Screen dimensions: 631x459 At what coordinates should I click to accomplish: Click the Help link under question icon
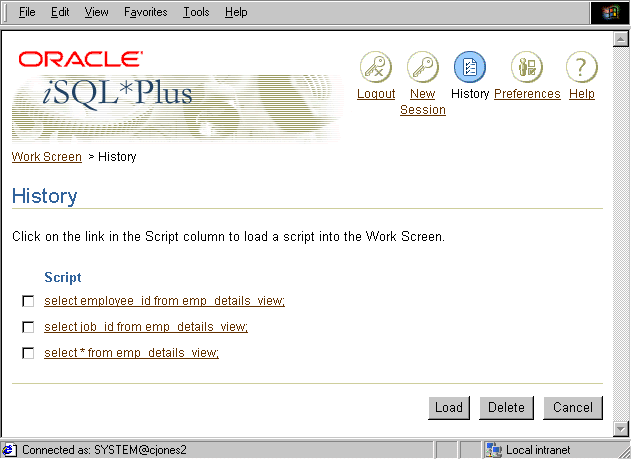(x=582, y=94)
